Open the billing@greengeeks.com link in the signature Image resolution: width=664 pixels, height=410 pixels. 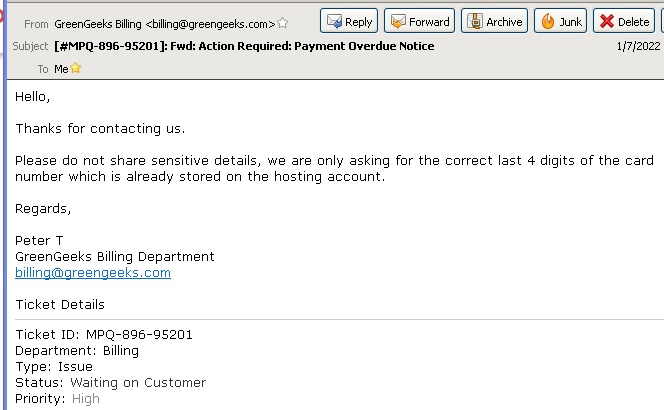click(x=93, y=272)
